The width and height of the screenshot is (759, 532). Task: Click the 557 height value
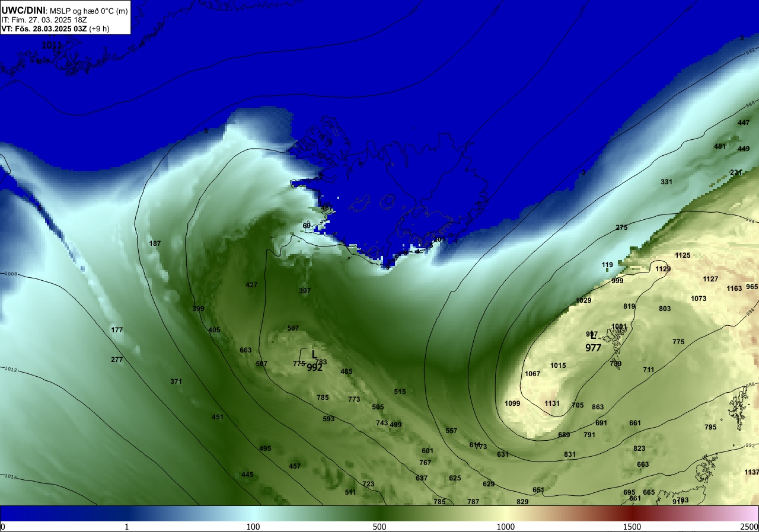(451, 431)
